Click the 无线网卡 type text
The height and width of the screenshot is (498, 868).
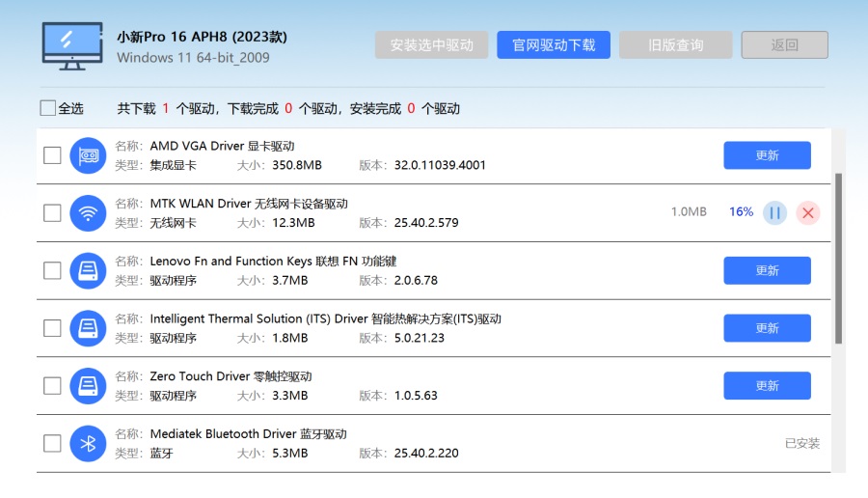(x=174, y=223)
